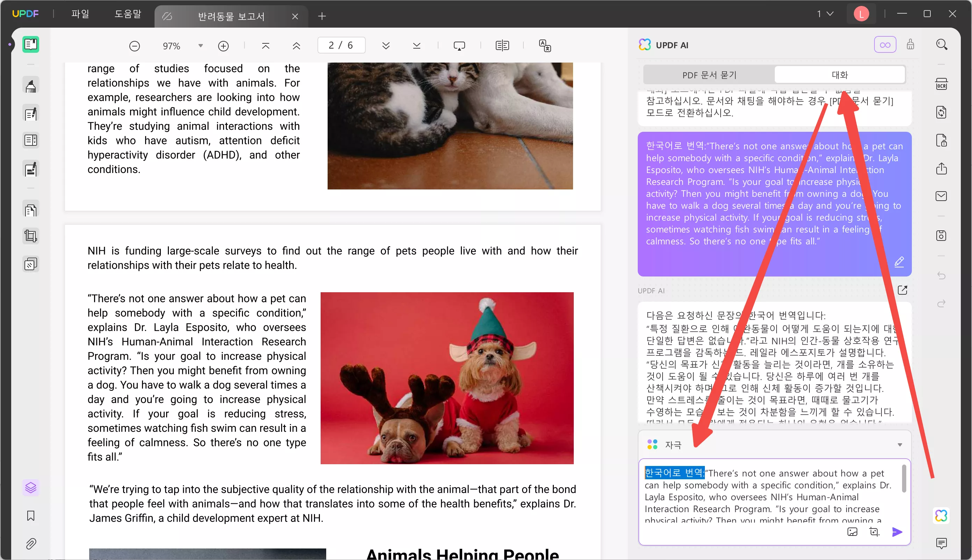Viewport: 972px width, 560px height.
Task: Click the UPDF logo
Action: click(x=26, y=14)
